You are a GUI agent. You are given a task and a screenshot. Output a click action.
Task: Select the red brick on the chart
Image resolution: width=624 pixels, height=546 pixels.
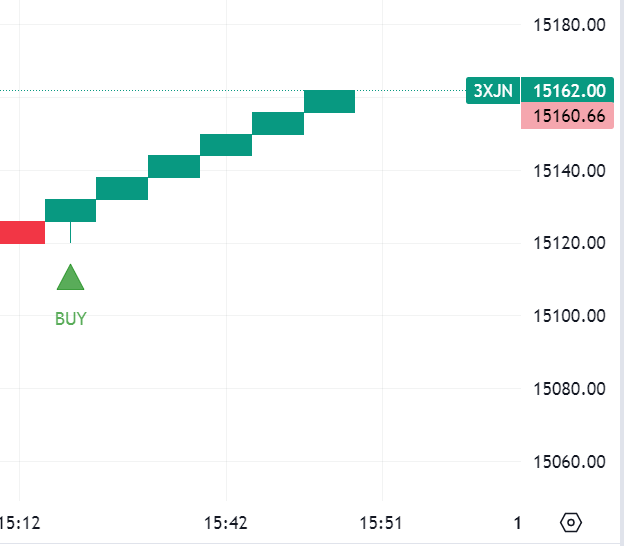[22, 232]
